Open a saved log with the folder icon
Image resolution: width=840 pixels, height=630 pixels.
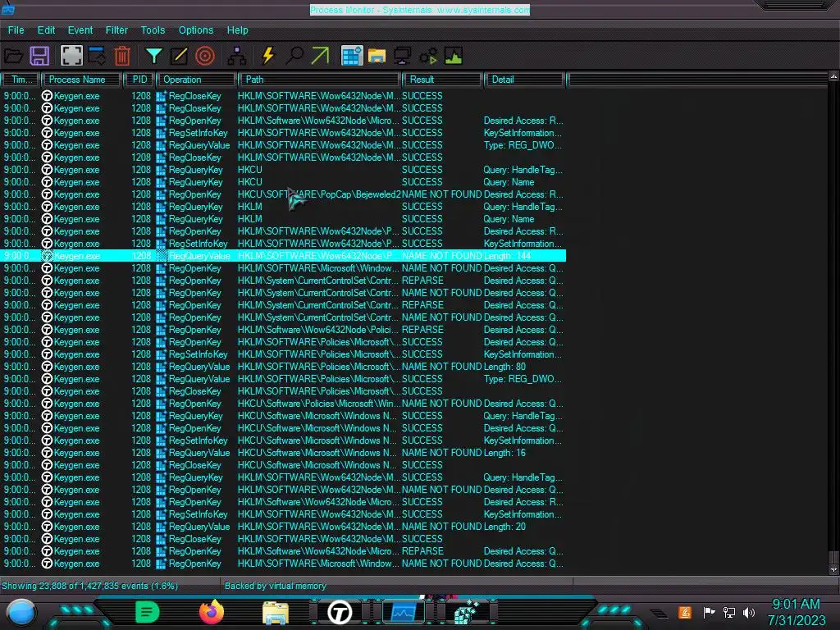coord(13,56)
